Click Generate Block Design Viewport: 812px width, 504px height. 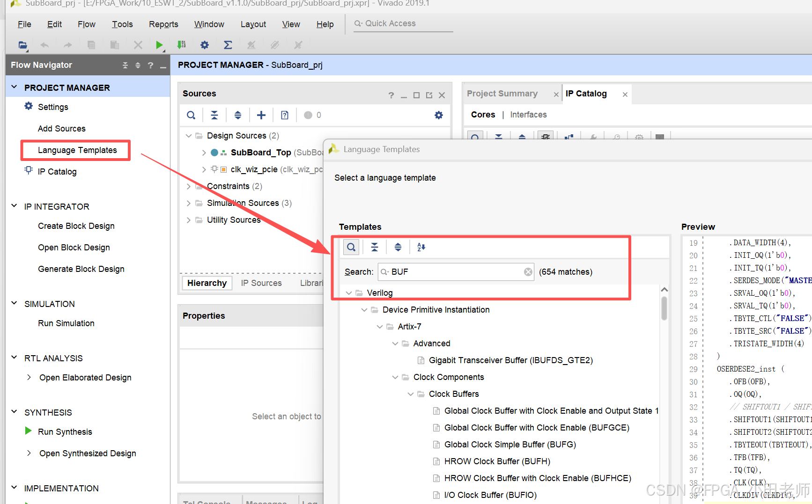tap(81, 269)
